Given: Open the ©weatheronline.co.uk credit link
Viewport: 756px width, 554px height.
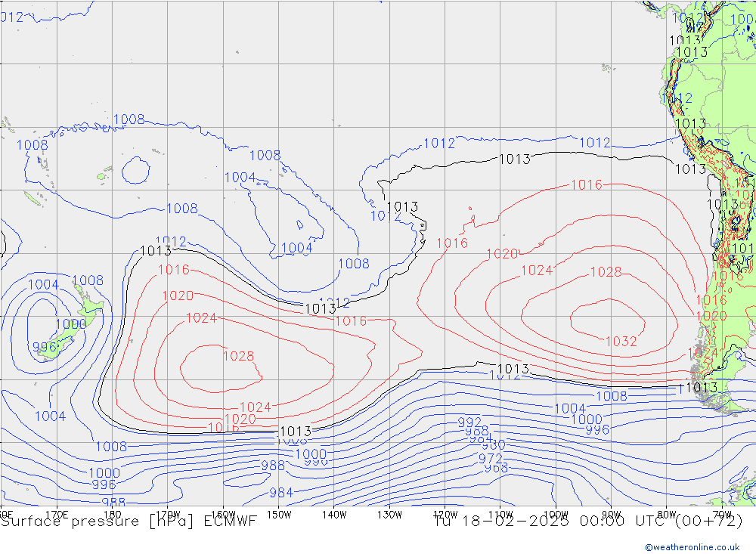Looking at the screenshot, I should (x=692, y=547).
